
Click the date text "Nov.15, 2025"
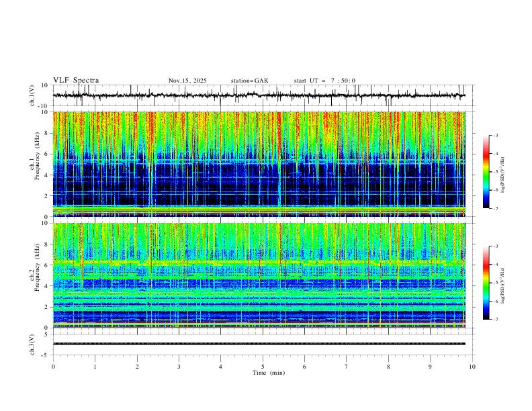tap(187, 81)
